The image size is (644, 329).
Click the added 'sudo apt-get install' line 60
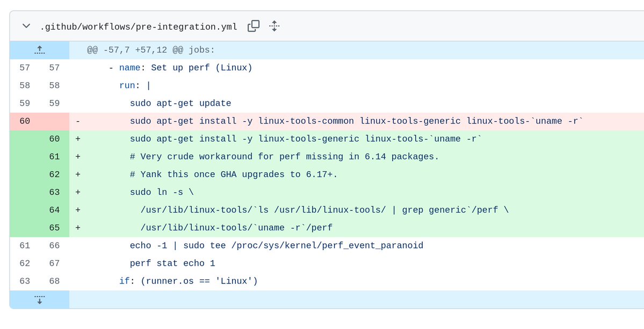point(306,138)
